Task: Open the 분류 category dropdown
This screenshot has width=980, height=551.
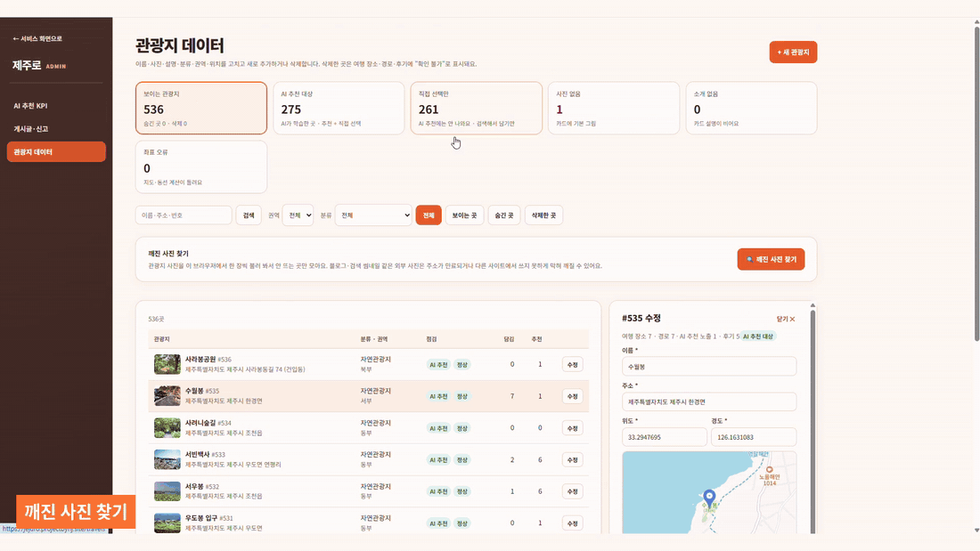Action: pyautogui.click(x=373, y=215)
